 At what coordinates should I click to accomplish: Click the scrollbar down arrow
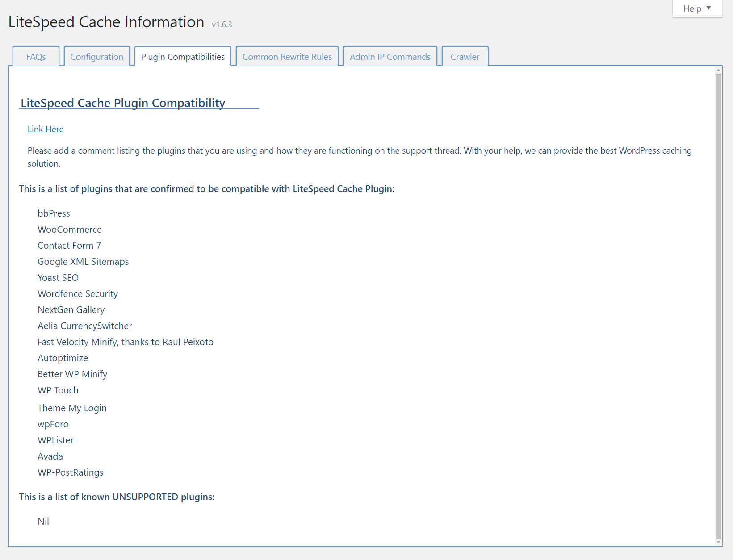pyautogui.click(x=718, y=542)
